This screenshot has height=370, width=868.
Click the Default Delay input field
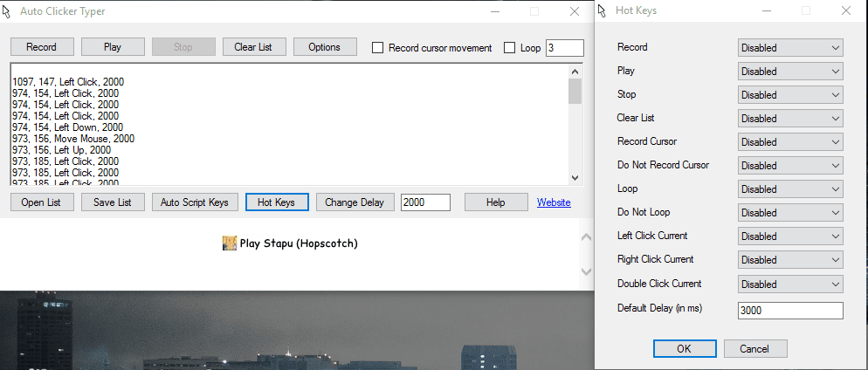tap(790, 311)
